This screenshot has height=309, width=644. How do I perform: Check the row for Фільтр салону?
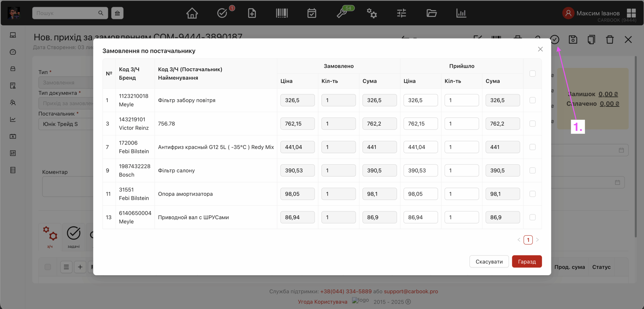(532, 170)
